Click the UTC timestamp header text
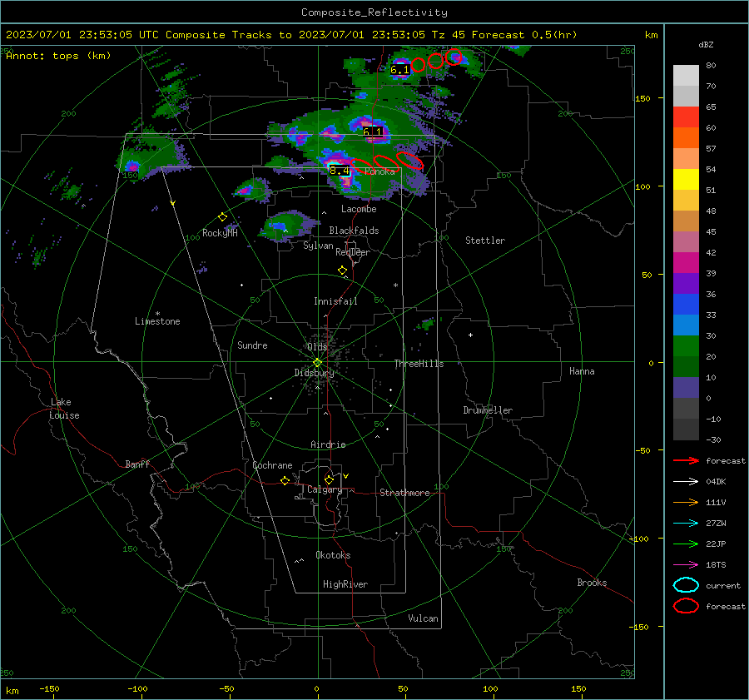Image resolution: width=749 pixels, height=700 pixels. point(291,35)
